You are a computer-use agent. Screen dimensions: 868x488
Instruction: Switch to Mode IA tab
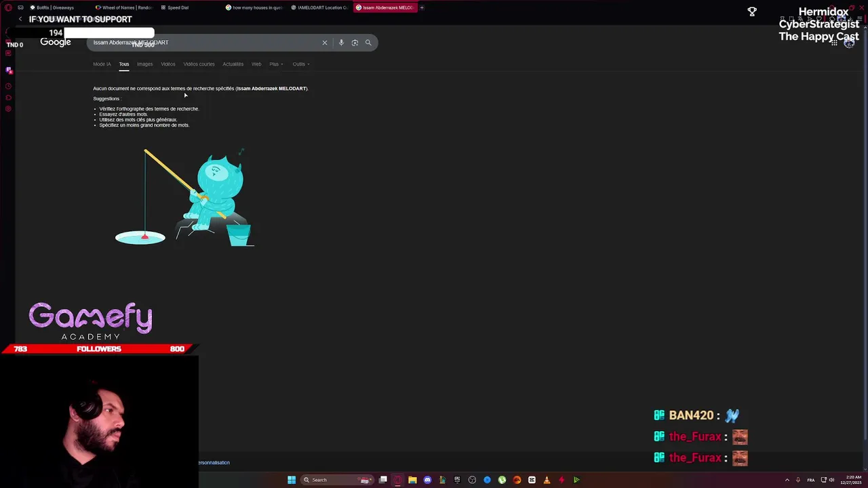(x=102, y=64)
